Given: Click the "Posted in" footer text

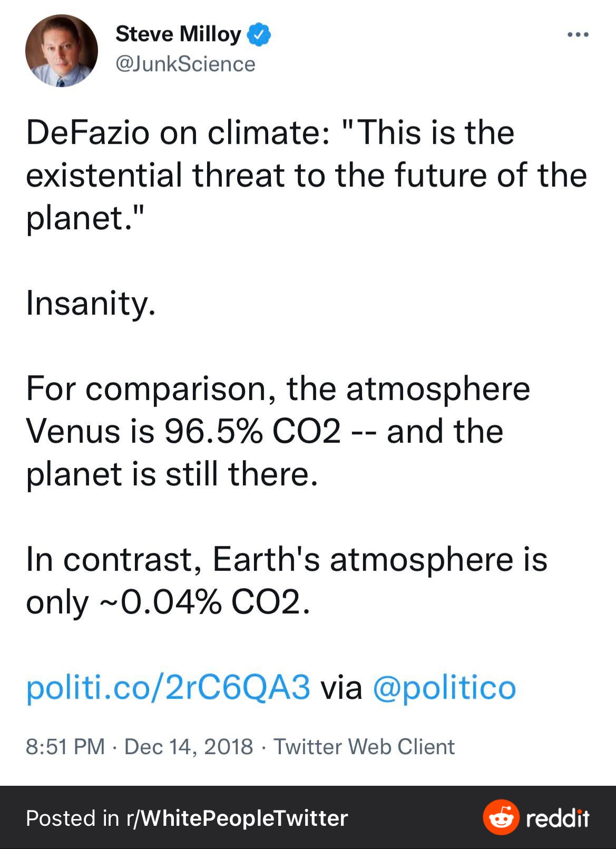Looking at the screenshot, I should tap(72, 818).
